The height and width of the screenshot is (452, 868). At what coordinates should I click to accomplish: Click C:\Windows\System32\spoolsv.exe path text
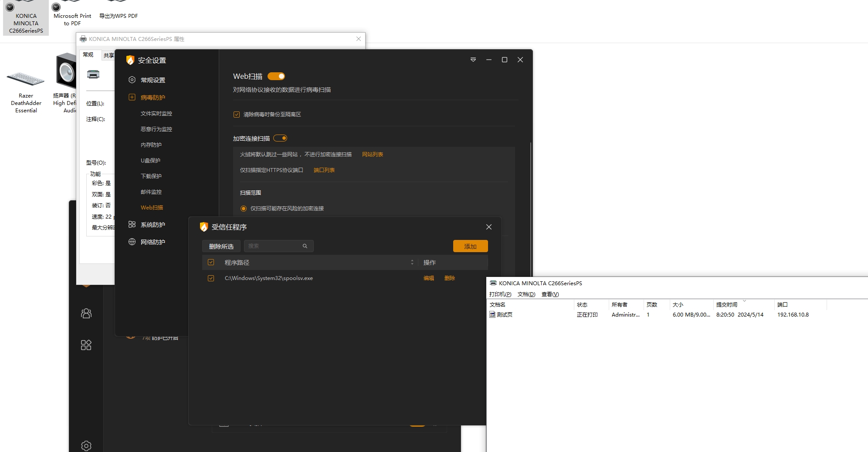click(x=269, y=278)
